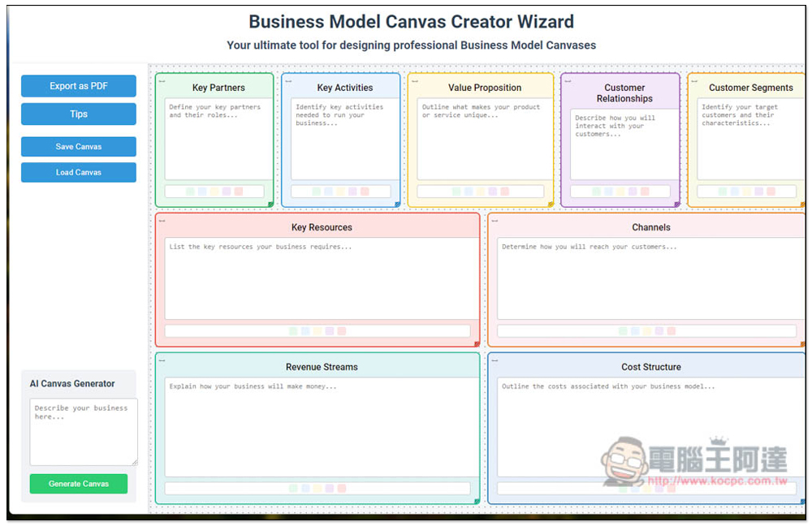
Task: Apply the yellow swatch in the Key Resources card
Action: point(317,331)
